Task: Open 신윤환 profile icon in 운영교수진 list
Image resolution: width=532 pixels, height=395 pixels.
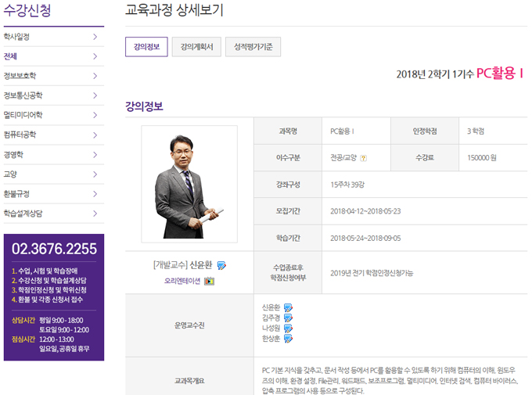Action: coord(288,307)
